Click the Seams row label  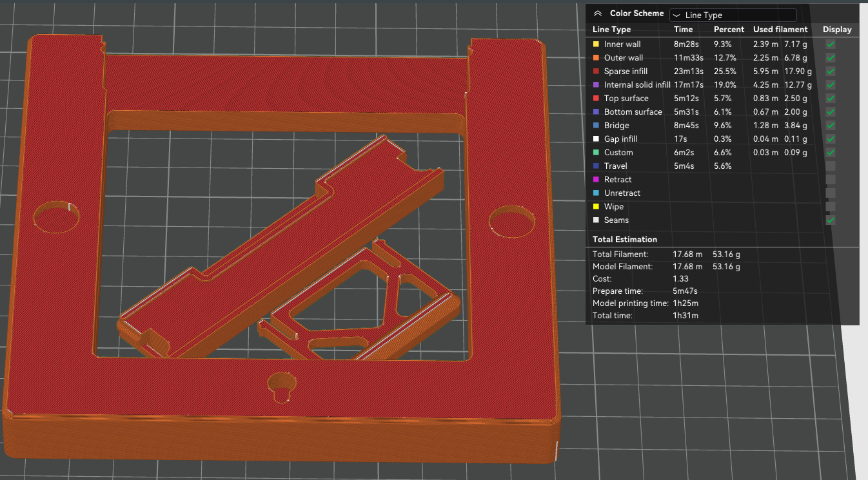[616, 220]
